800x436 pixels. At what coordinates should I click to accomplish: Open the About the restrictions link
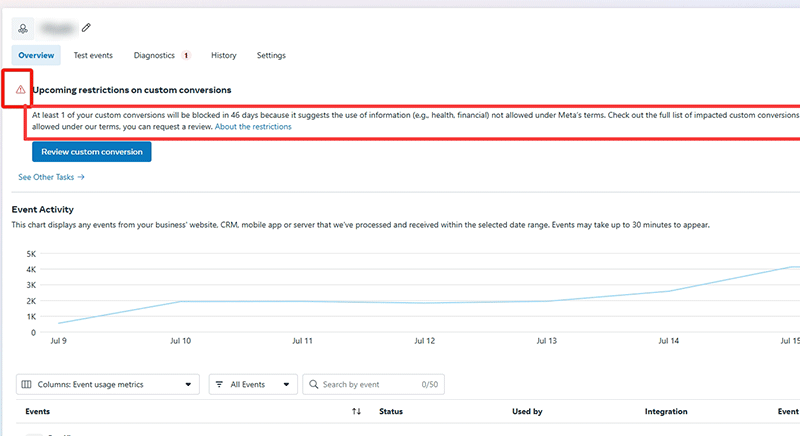coord(253,127)
